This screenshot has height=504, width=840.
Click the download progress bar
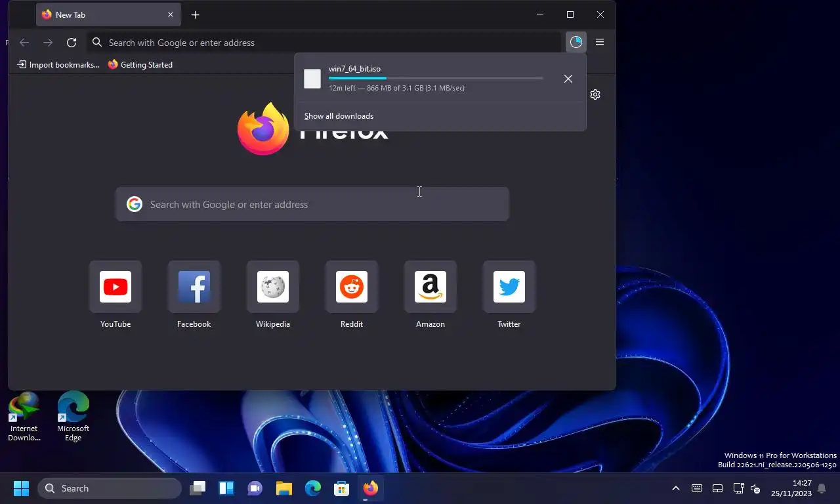point(436,78)
